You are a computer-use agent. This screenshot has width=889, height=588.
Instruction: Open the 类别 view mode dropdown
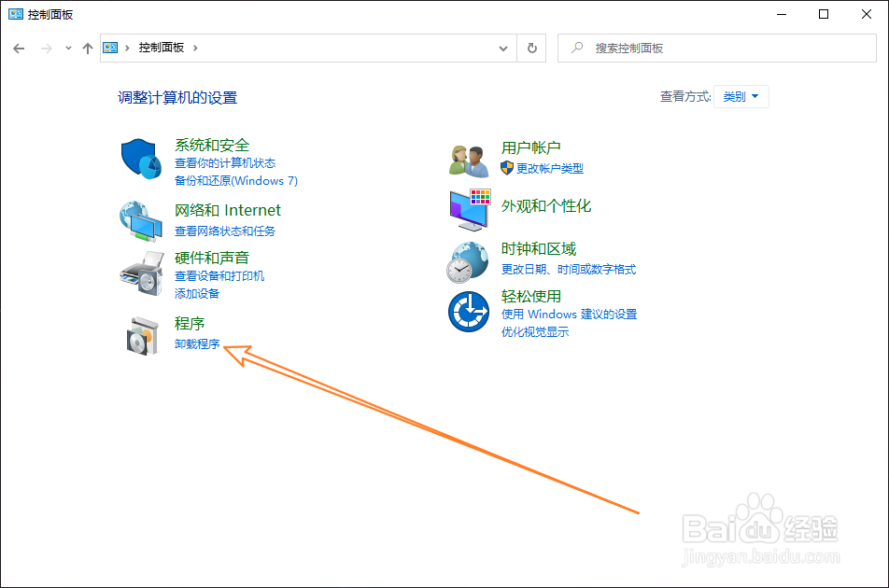(x=741, y=96)
